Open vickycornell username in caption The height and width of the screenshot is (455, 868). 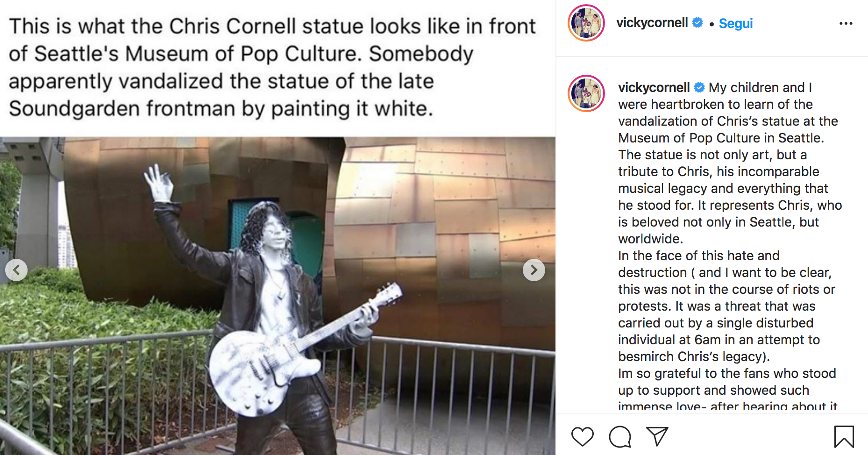(x=654, y=87)
